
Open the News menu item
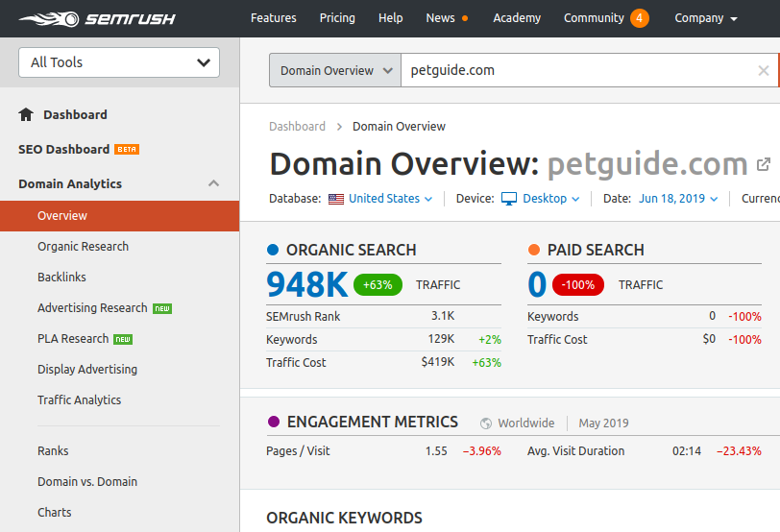pos(440,18)
